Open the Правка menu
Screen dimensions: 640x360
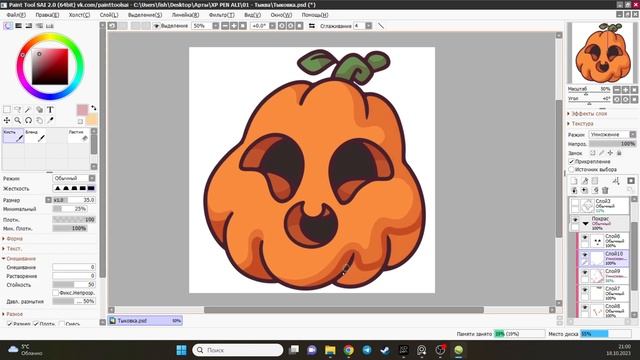tap(47, 15)
